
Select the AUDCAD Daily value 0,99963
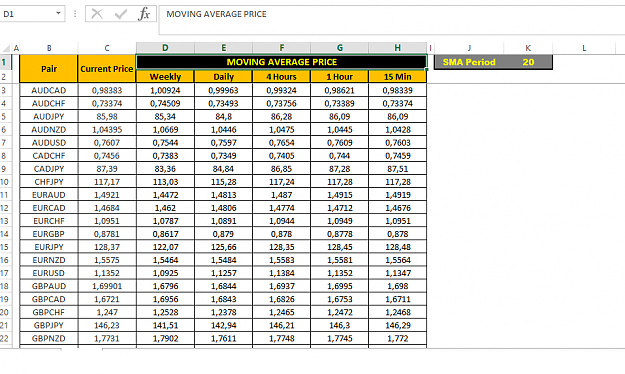tap(223, 91)
